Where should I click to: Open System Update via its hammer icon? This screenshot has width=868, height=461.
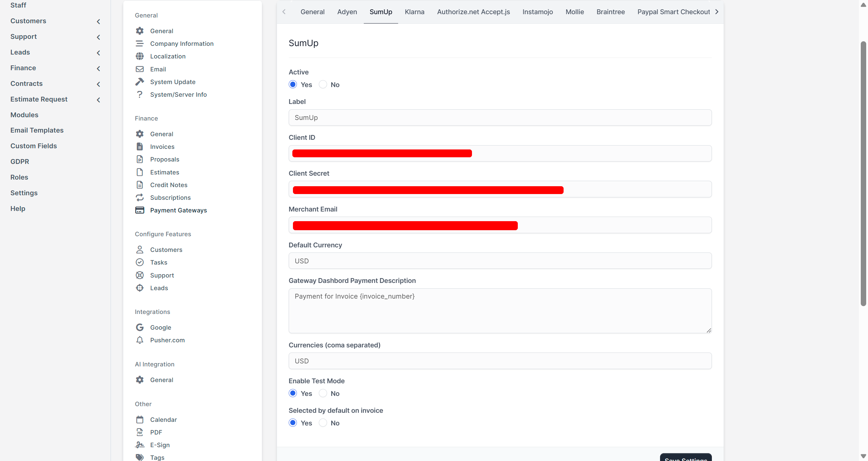click(x=140, y=82)
